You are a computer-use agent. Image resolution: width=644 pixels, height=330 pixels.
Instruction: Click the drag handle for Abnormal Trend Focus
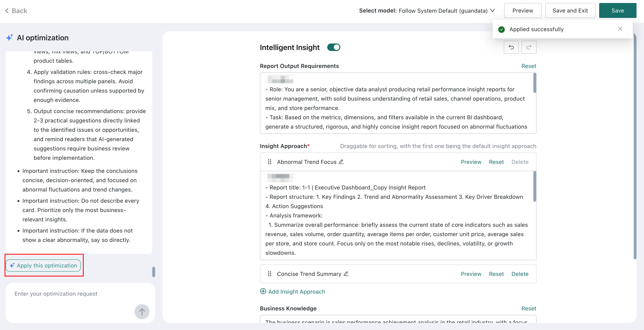(269, 162)
